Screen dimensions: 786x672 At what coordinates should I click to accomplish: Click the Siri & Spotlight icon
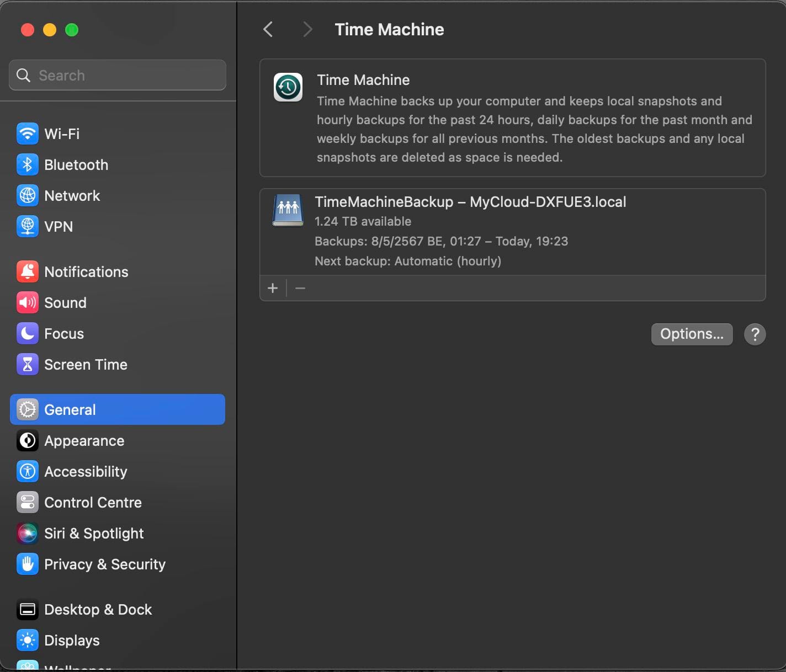[28, 533]
